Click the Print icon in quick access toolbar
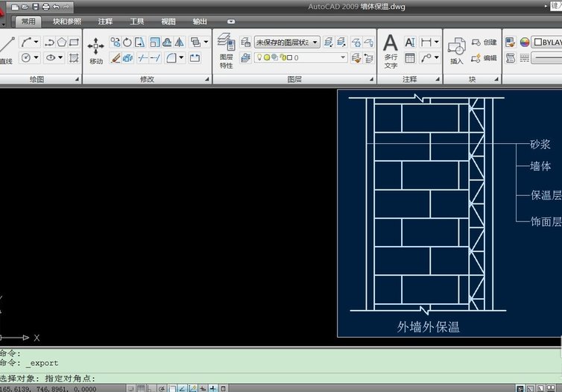 [46, 7]
